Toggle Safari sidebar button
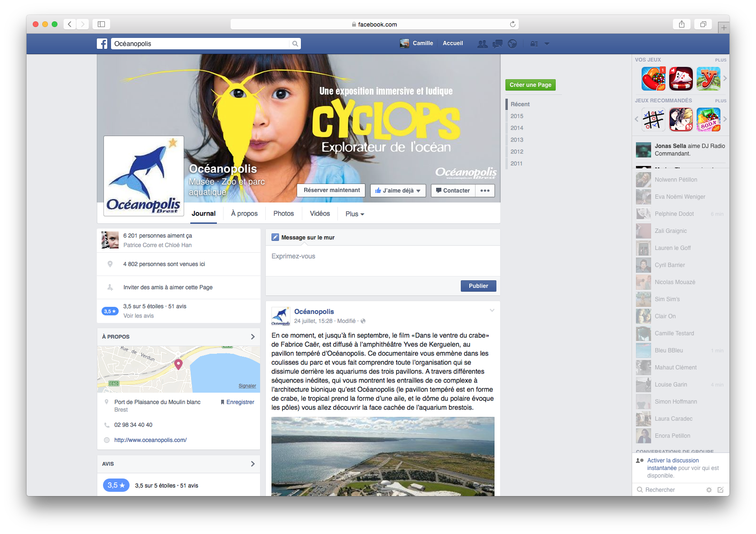The width and height of the screenshot is (756, 534). (101, 24)
